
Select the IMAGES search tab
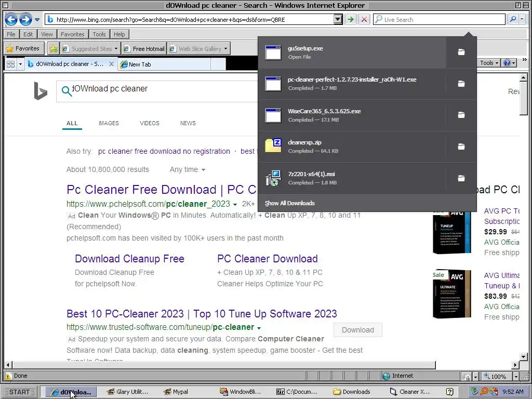pyautogui.click(x=109, y=123)
